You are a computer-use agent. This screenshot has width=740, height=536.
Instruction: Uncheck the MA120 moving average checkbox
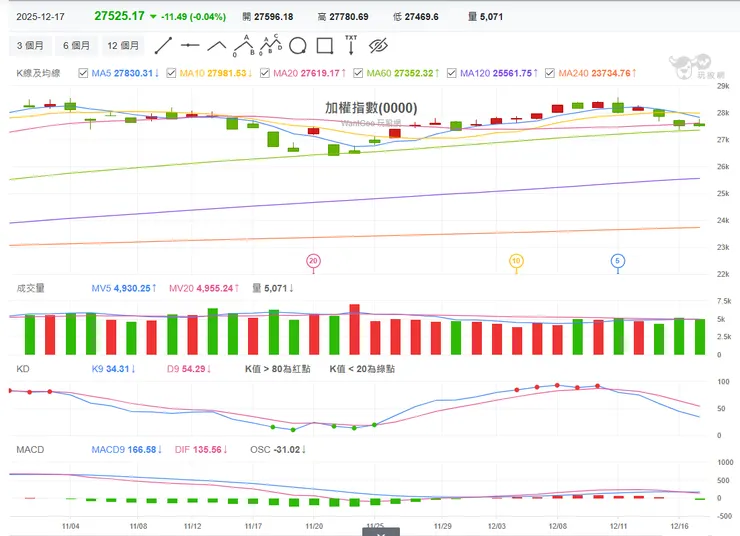point(452,73)
